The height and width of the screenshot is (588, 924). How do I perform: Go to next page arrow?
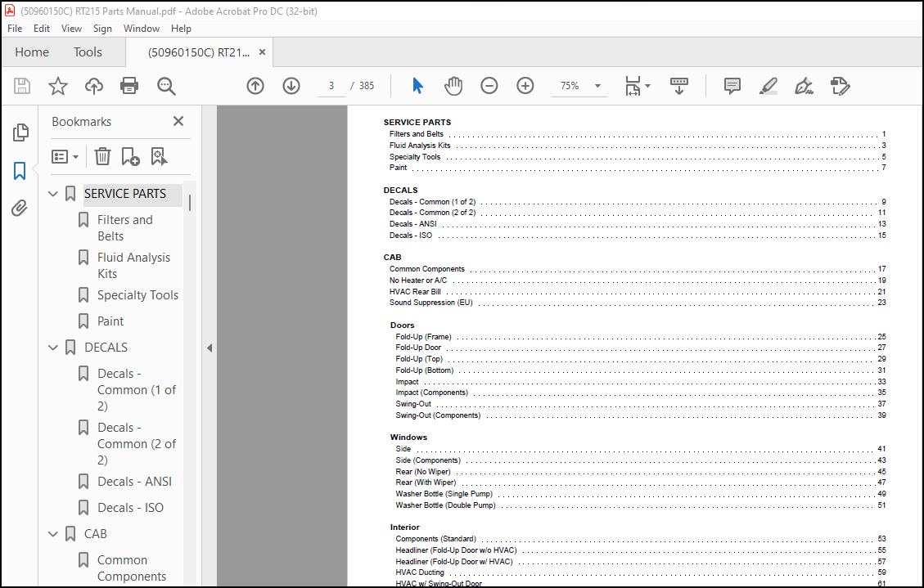291,86
